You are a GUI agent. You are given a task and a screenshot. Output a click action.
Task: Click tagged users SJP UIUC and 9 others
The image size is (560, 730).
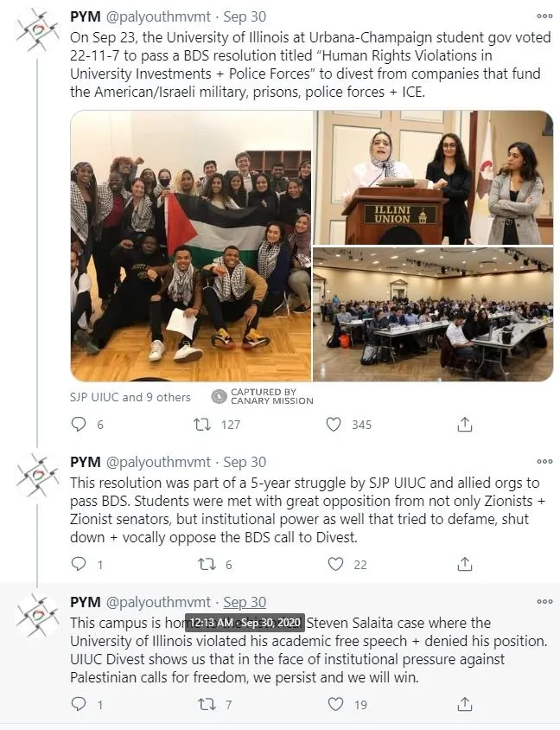130,397
